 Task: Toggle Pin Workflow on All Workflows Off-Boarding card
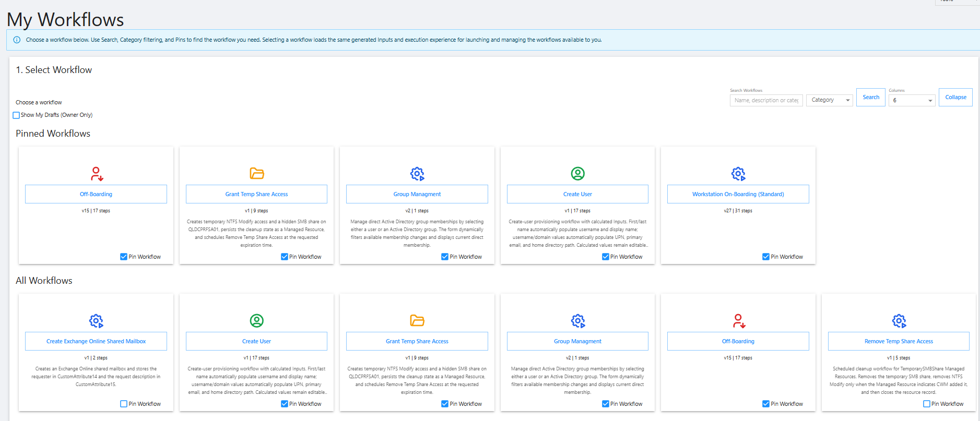[x=766, y=404]
